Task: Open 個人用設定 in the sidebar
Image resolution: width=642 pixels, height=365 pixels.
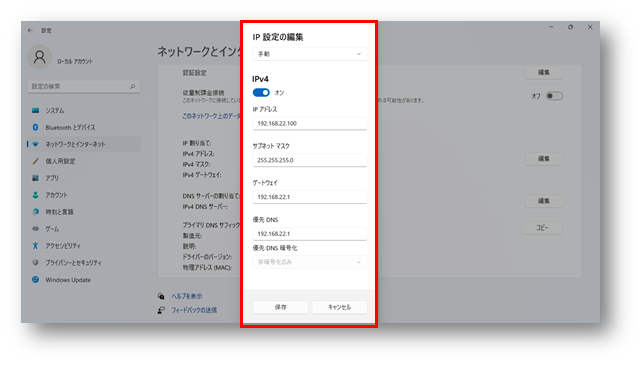Action: (x=84, y=161)
